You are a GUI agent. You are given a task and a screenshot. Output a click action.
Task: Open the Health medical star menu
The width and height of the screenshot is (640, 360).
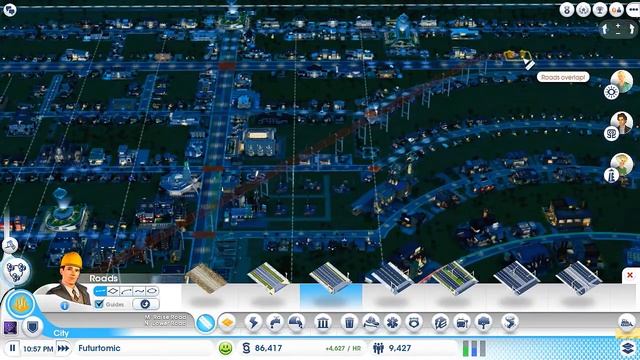pyautogui.click(x=392, y=322)
